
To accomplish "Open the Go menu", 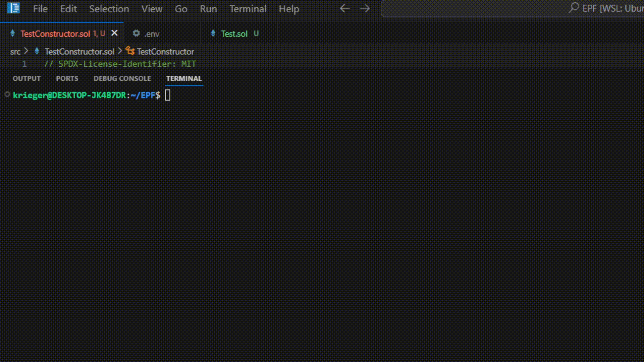I will pyautogui.click(x=180, y=8).
